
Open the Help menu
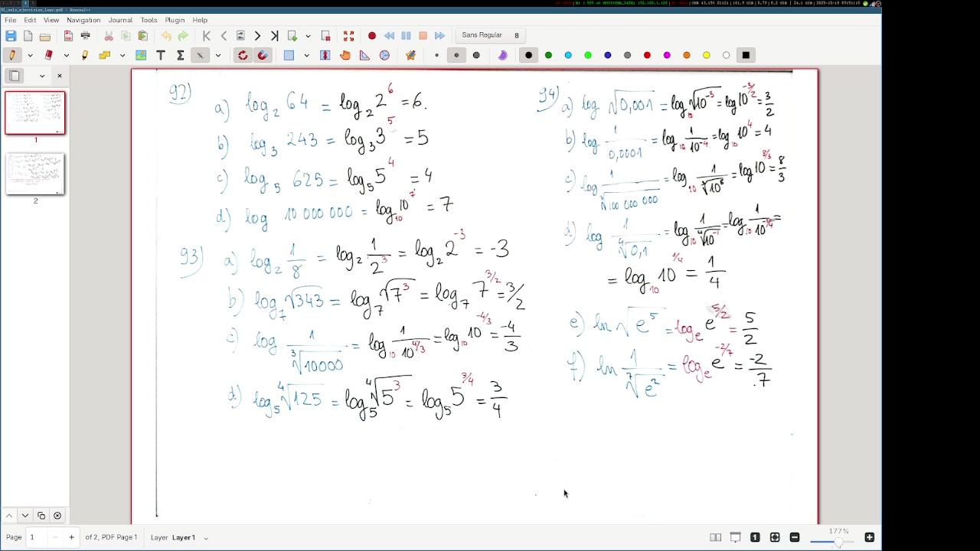coord(200,20)
